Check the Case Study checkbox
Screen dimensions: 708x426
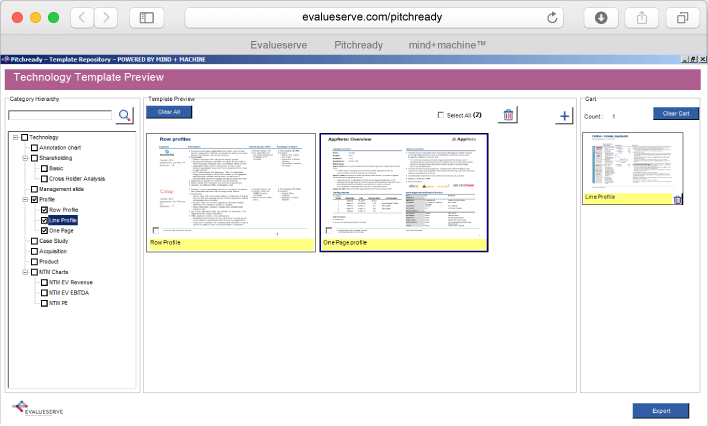[34, 241]
